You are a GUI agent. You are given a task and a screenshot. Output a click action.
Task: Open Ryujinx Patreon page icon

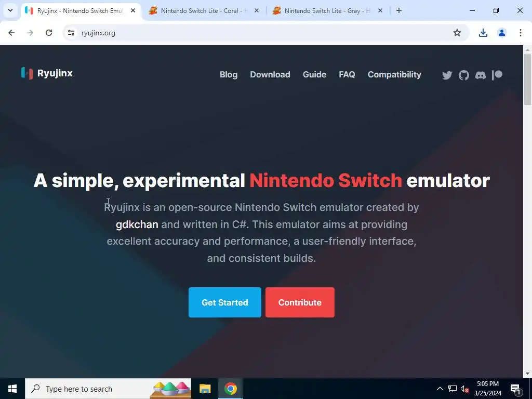click(497, 75)
